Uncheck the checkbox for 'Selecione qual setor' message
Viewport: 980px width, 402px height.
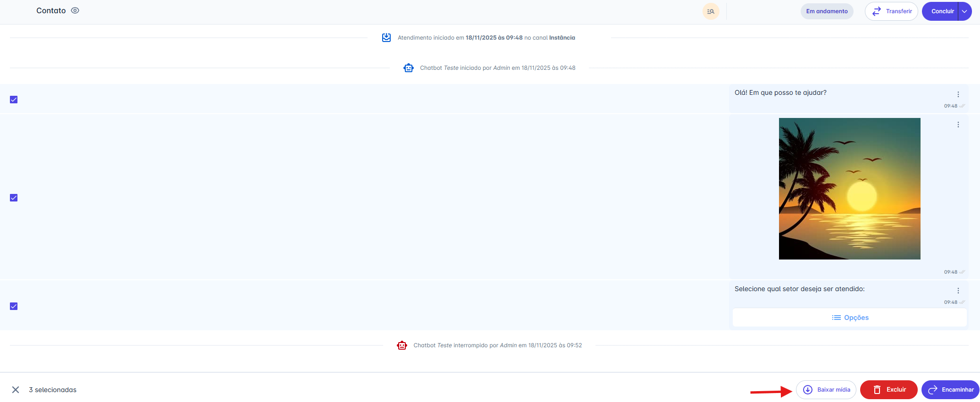point(14,306)
